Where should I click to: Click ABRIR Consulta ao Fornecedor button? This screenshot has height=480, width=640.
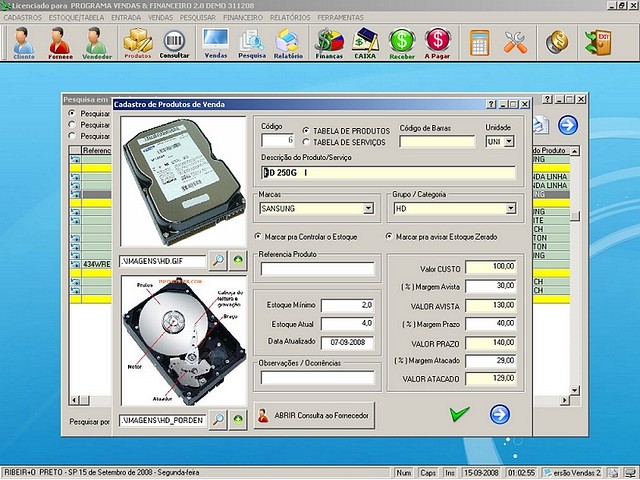pos(313,415)
